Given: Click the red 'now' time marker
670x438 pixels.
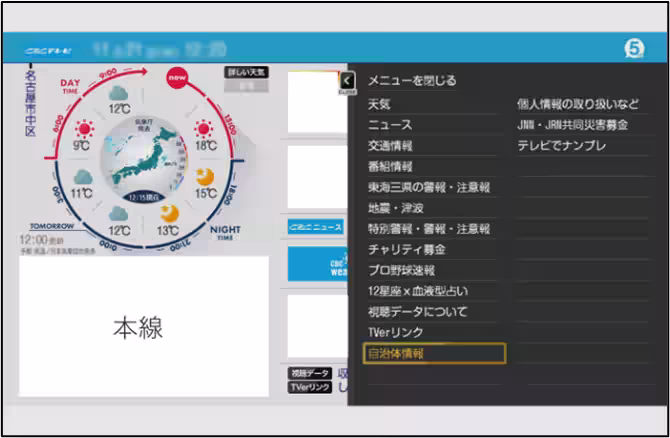Looking at the screenshot, I should tap(177, 77).
